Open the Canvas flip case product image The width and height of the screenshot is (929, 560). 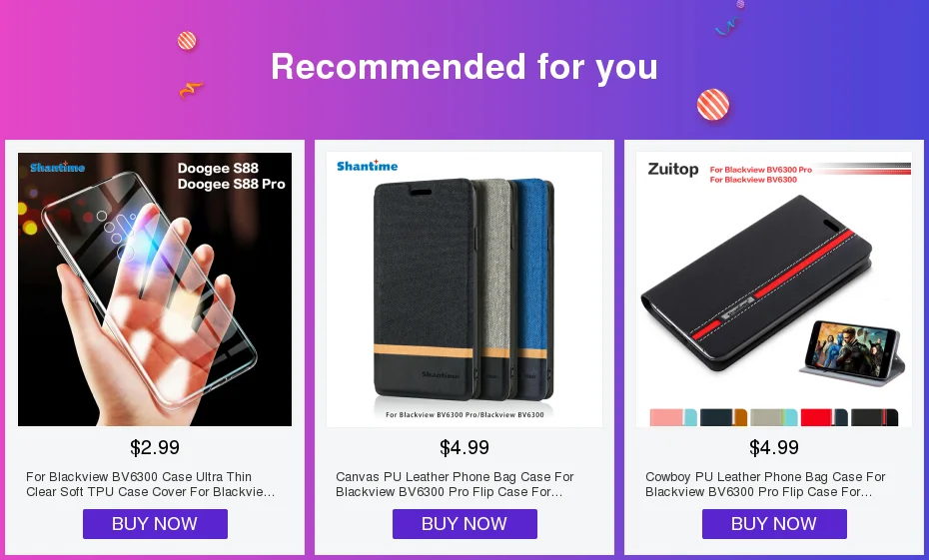(464, 289)
